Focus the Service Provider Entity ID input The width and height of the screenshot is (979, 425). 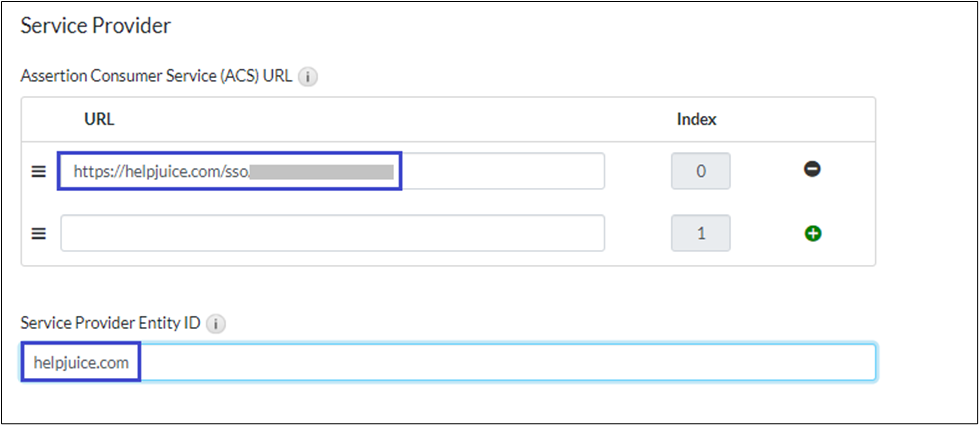tap(500, 362)
